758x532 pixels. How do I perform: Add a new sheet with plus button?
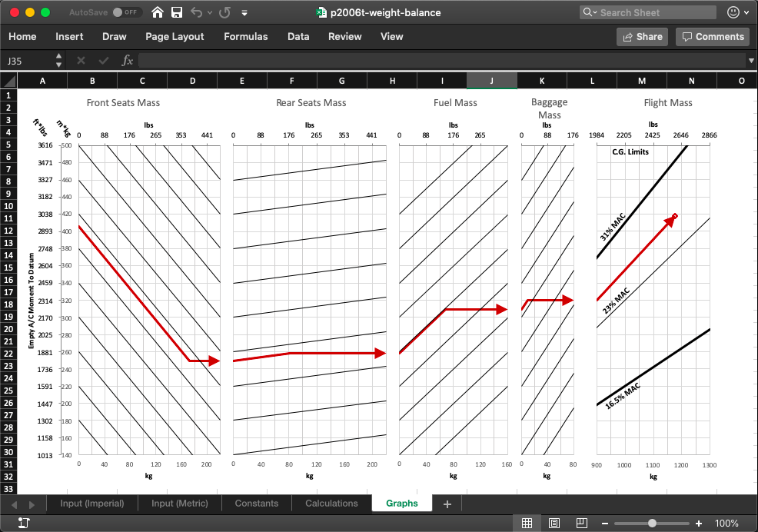[x=447, y=504]
